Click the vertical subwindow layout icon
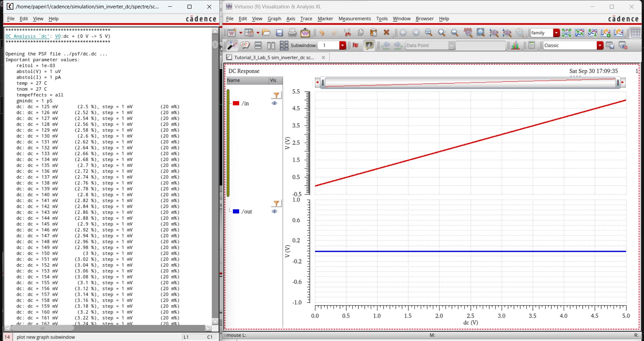Screen dimensions: 644x341 click(258, 45)
